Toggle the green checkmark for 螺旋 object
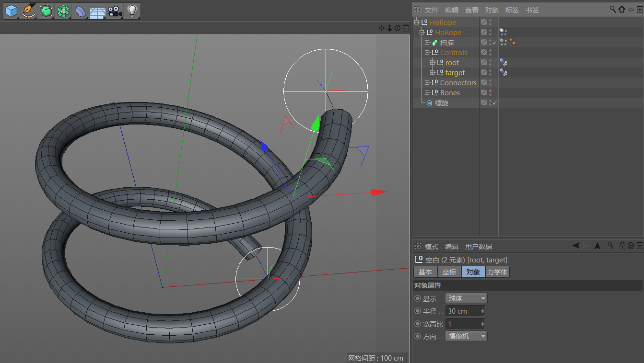The width and height of the screenshot is (644, 363). tap(494, 103)
